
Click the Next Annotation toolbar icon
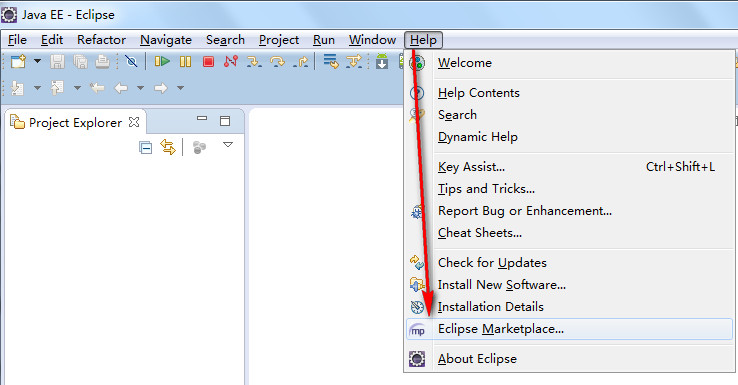click(17, 88)
